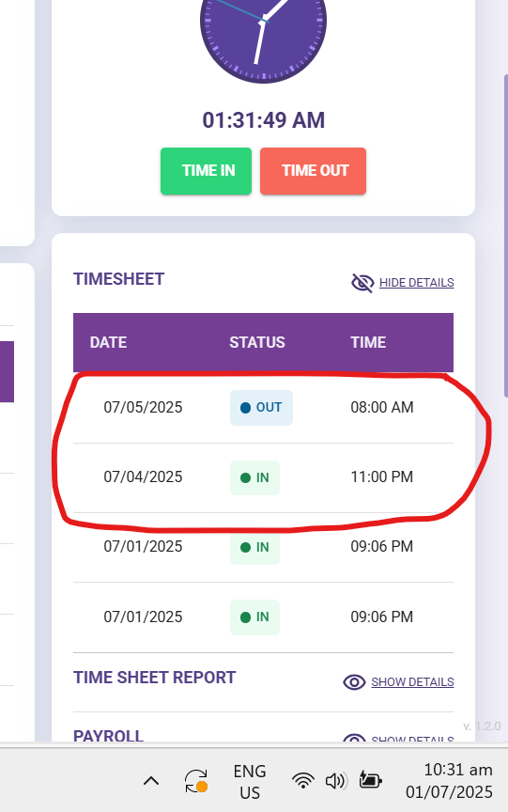Click the red TIME OUT button
508x812 pixels.
click(313, 171)
